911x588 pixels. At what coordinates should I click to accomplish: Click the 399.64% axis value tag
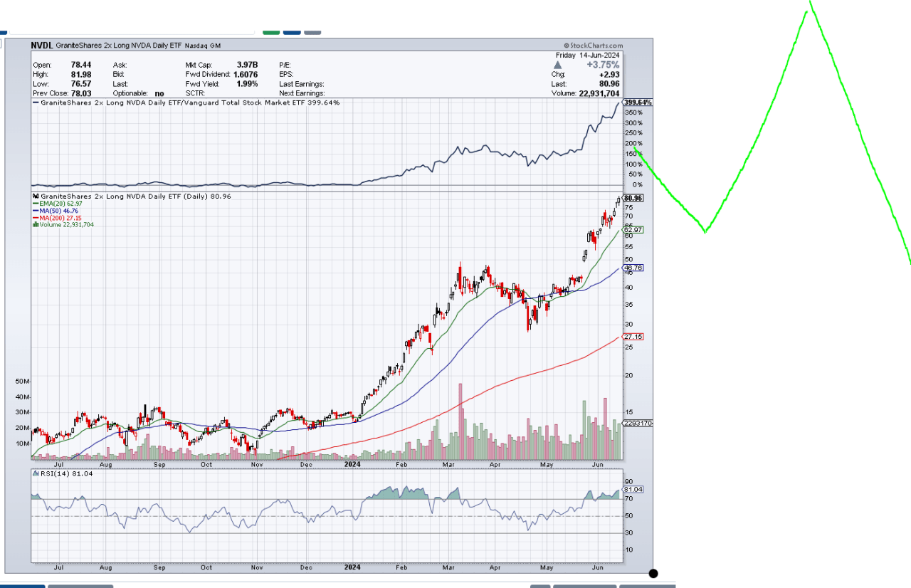637,103
